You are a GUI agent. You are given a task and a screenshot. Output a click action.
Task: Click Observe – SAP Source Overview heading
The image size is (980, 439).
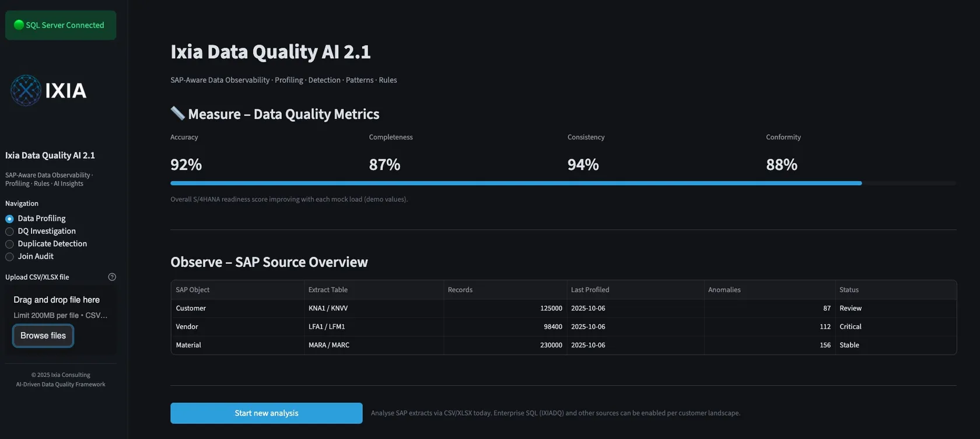click(x=269, y=262)
